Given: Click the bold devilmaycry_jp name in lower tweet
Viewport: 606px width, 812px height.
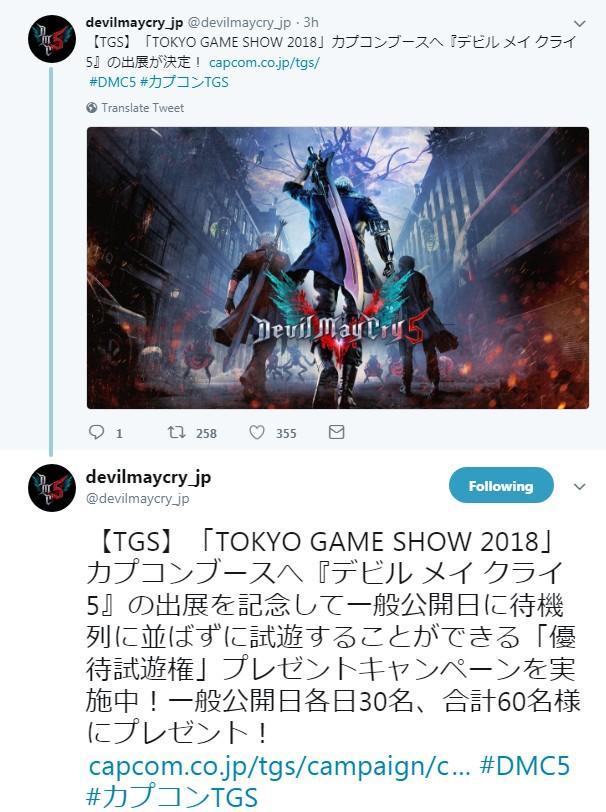Looking at the screenshot, I should point(148,477).
